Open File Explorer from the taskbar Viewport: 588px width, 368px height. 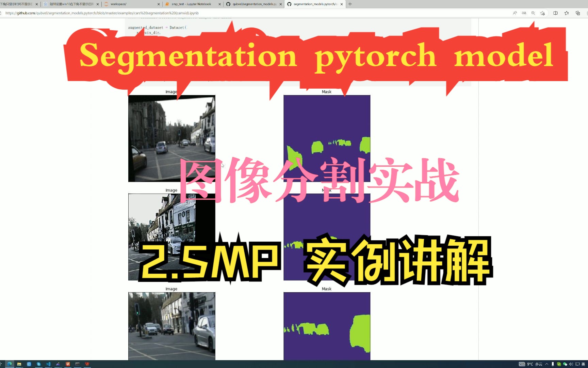pyautogui.click(x=19, y=364)
